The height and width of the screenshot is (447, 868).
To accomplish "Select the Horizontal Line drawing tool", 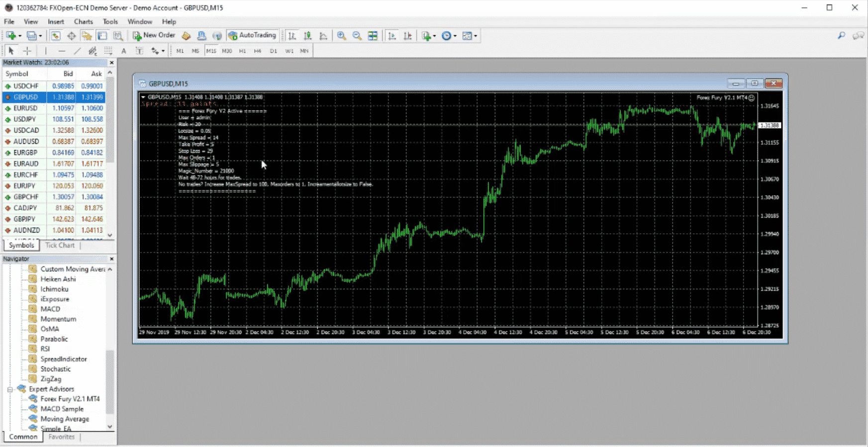I will click(62, 51).
